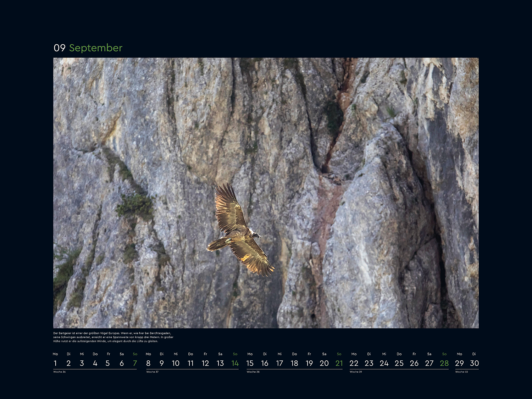Click on date 25
Image resolution: width=532 pixels, height=399 pixels.
click(399, 363)
